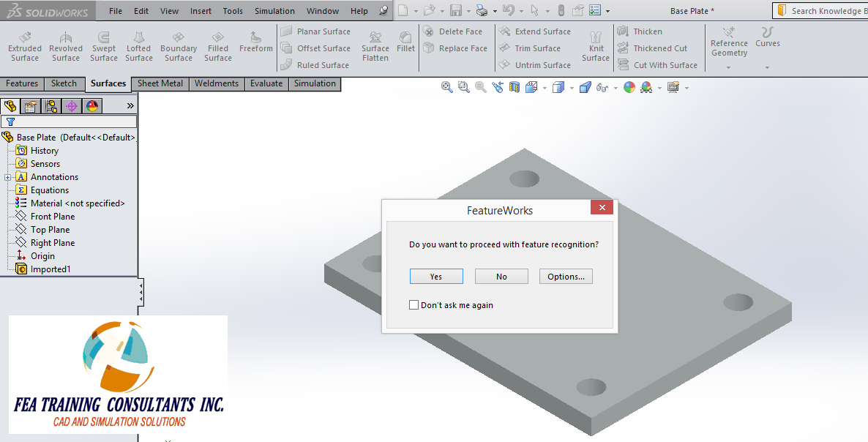Click the Zoom to Fit icon
The height and width of the screenshot is (442, 868).
[x=446, y=86]
